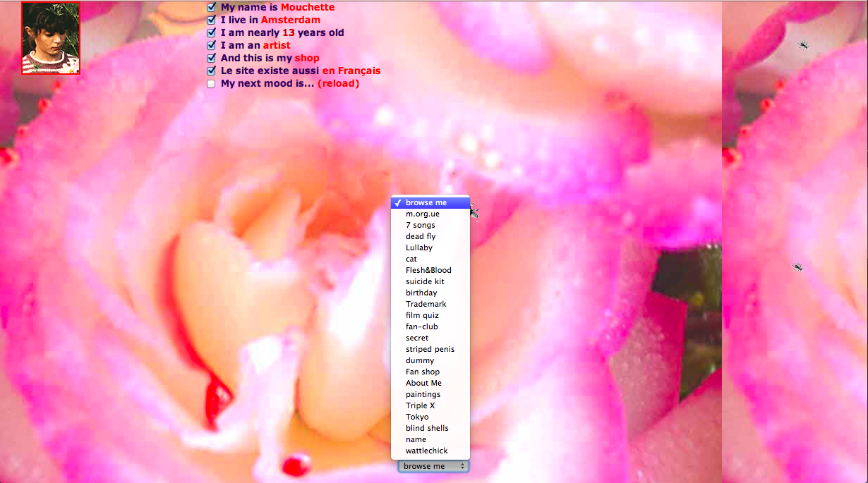Follow the 'Amsterdam' link

tap(291, 20)
